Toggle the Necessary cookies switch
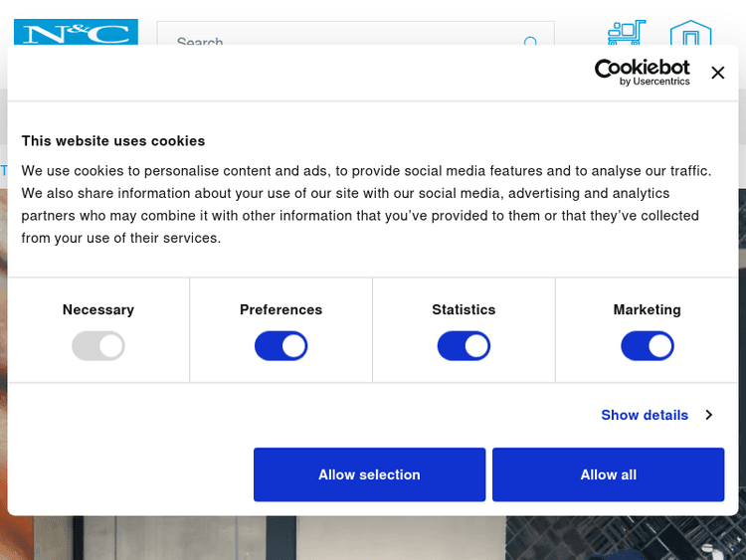Viewport: 746px width, 560px height. (97, 346)
